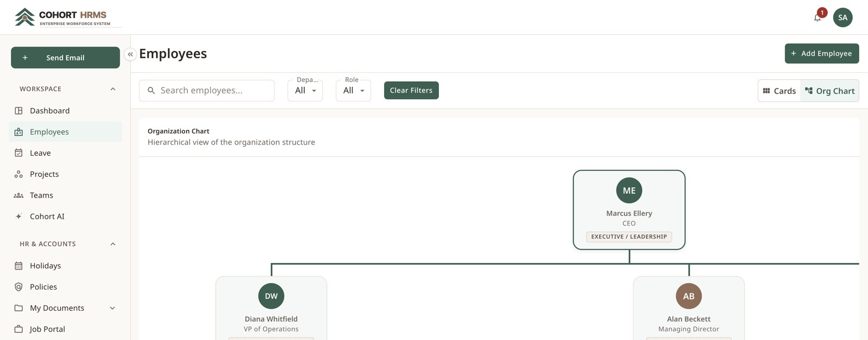Switch to Cards view

click(x=779, y=91)
